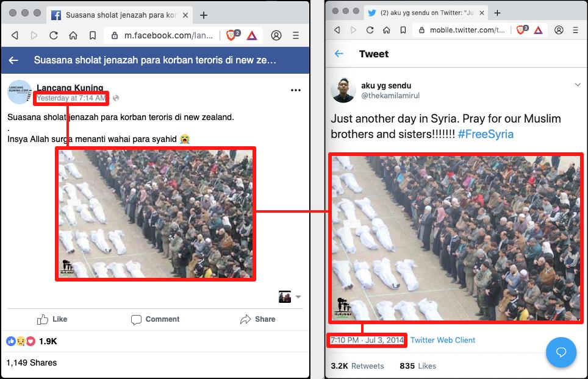This screenshot has width=588, height=379.
Task: Go back in the Twitter browser window
Action: click(x=337, y=30)
